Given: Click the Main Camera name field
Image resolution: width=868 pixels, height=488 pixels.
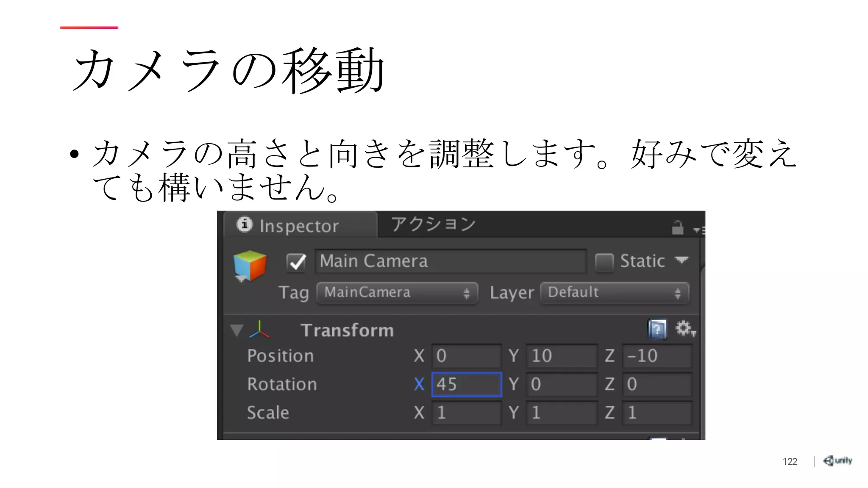Looking at the screenshot, I should [450, 261].
